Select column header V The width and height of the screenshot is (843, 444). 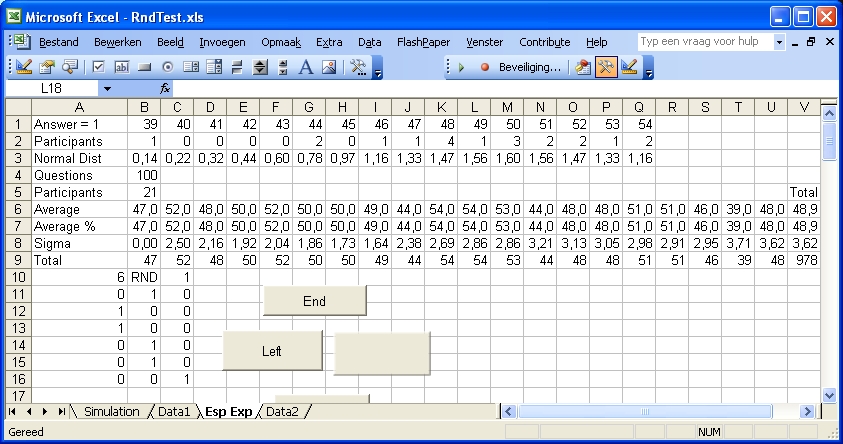804,107
